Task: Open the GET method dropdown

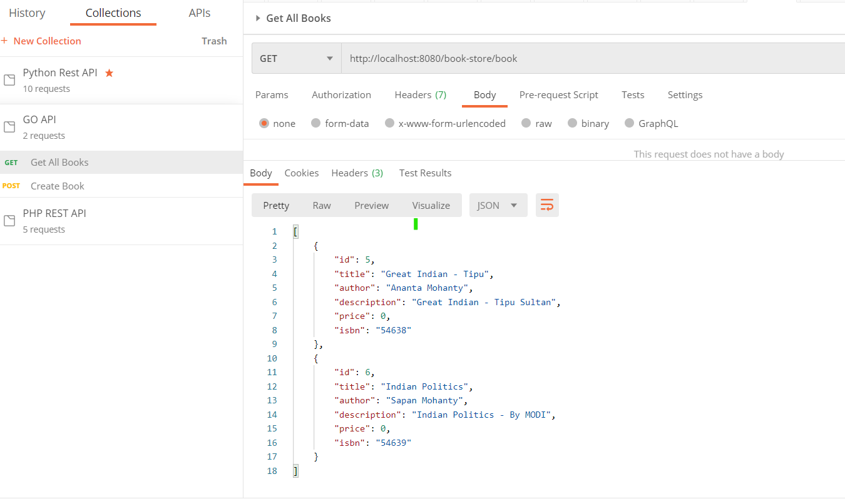Action: (x=297, y=58)
